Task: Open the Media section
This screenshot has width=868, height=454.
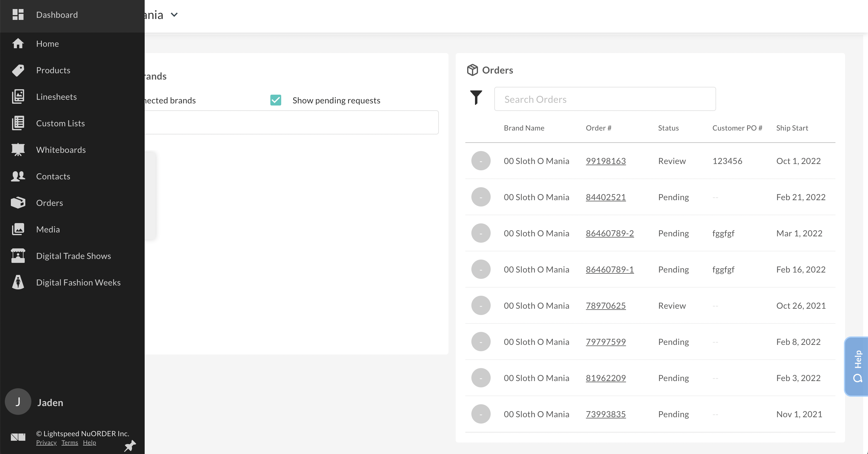Action: (x=48, y=229)
